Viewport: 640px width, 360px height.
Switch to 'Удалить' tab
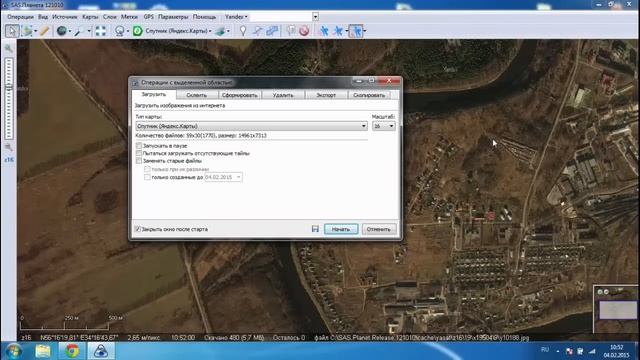283,95
